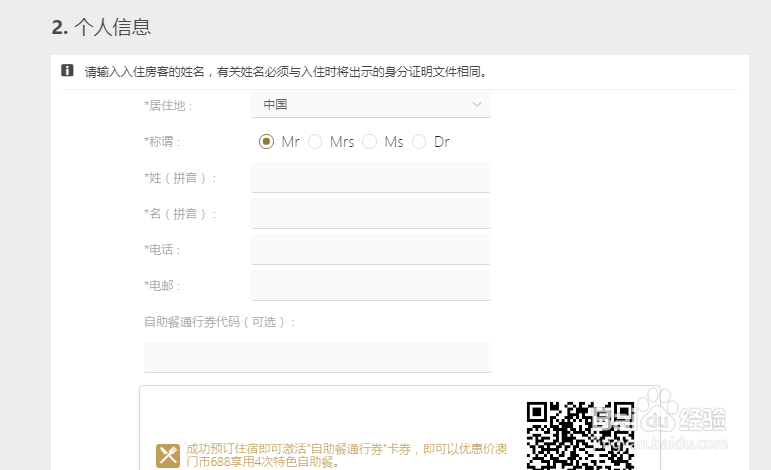Select the Mr title radio button
771x470 pixels.
267,142
